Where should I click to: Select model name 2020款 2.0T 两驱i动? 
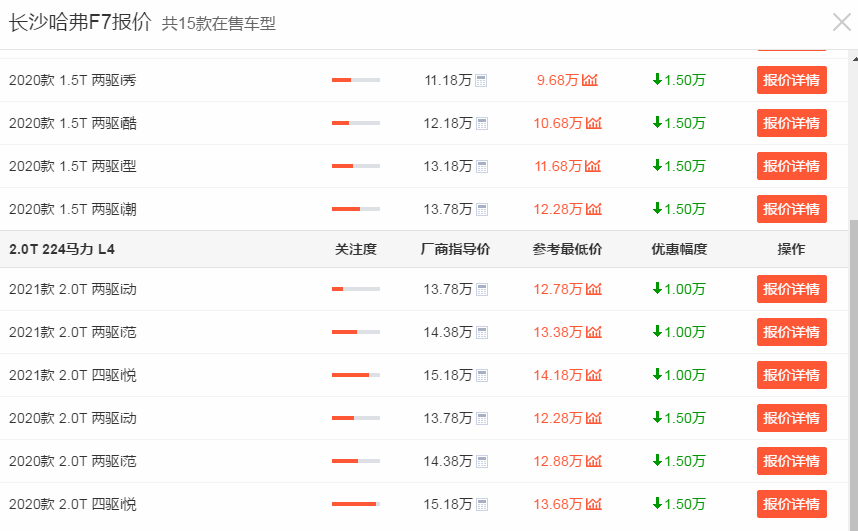[x=72, y=418]
